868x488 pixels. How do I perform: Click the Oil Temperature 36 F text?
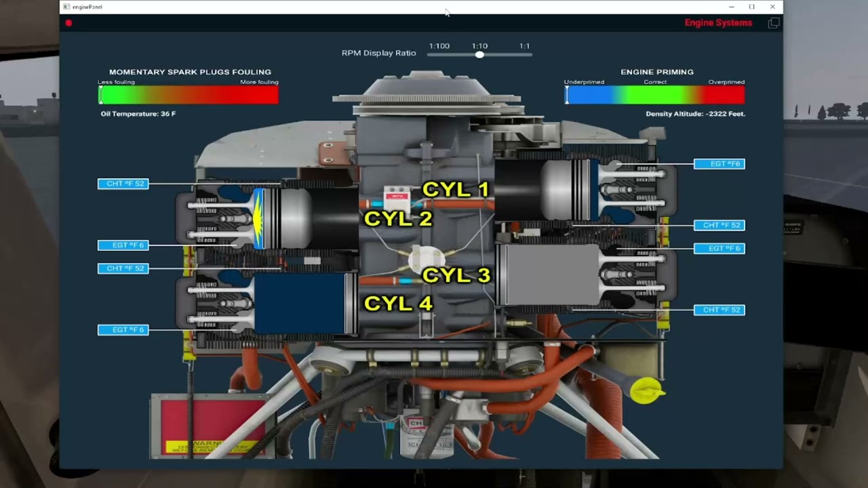pos(138,114)
